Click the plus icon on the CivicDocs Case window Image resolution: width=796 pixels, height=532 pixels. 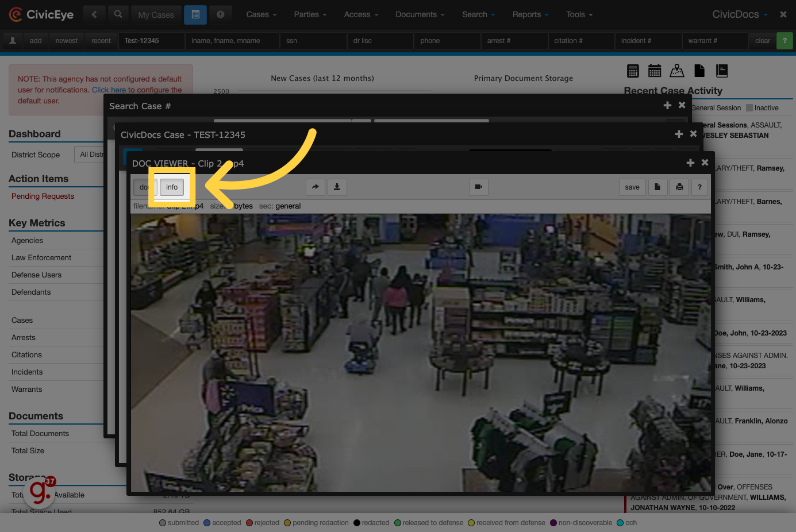679,134
